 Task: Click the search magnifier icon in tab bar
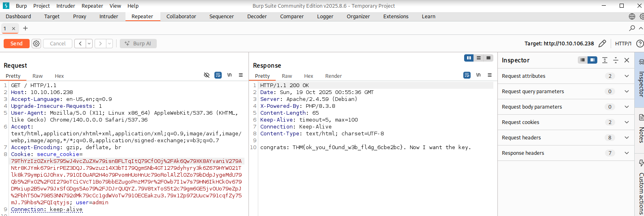[632, 28]
